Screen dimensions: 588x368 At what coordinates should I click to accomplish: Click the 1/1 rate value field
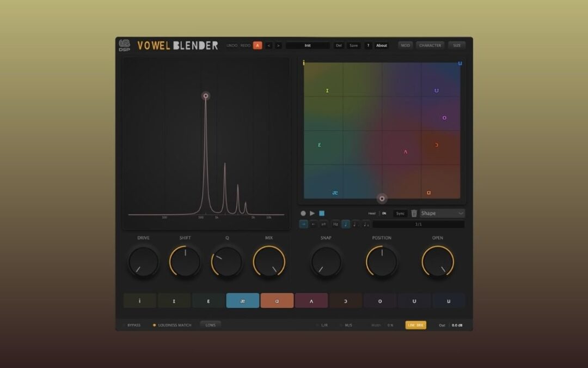tap(419, 224)
